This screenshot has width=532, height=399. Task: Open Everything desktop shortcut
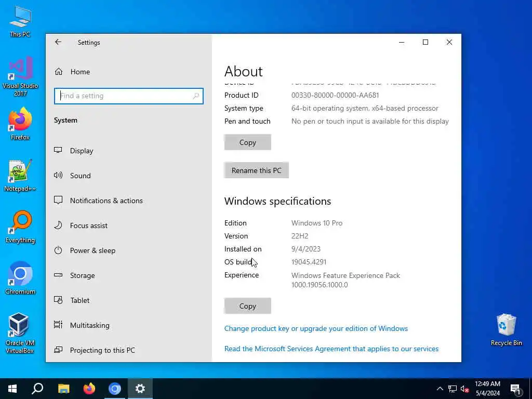tap(20, 227)
